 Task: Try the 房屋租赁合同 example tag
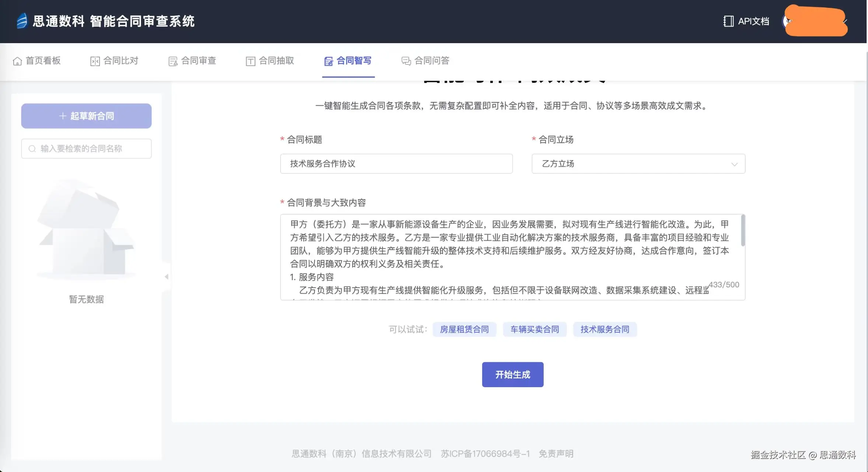pos(464,329)
